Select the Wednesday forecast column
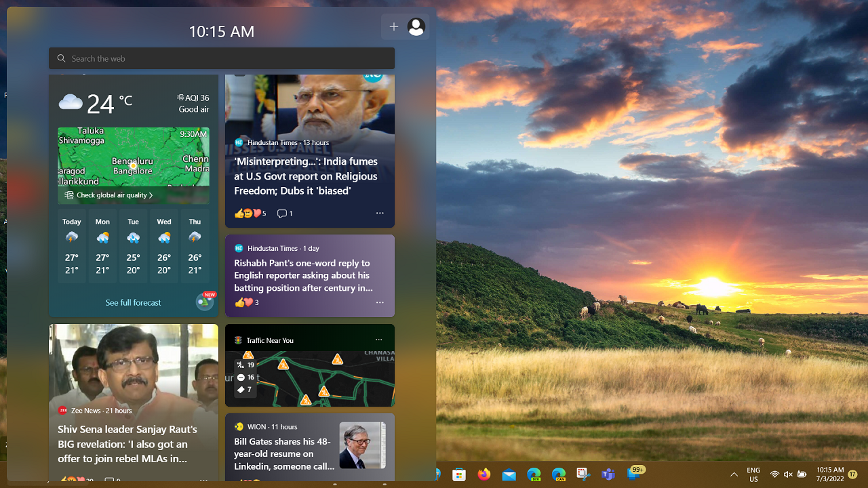The image size is (868, 488). click(163, 245)
